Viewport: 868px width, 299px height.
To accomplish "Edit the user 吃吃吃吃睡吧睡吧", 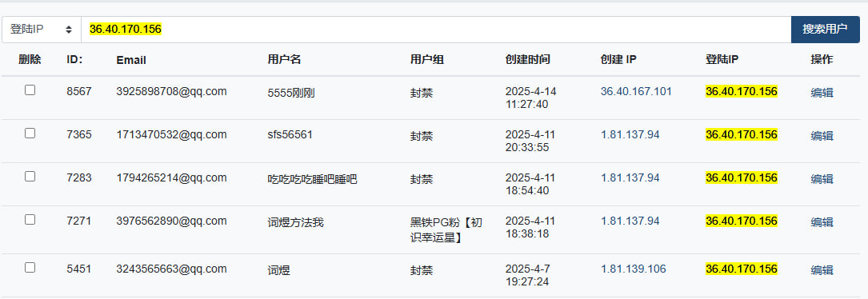I will pyautogui.click(x=822, y=179).
